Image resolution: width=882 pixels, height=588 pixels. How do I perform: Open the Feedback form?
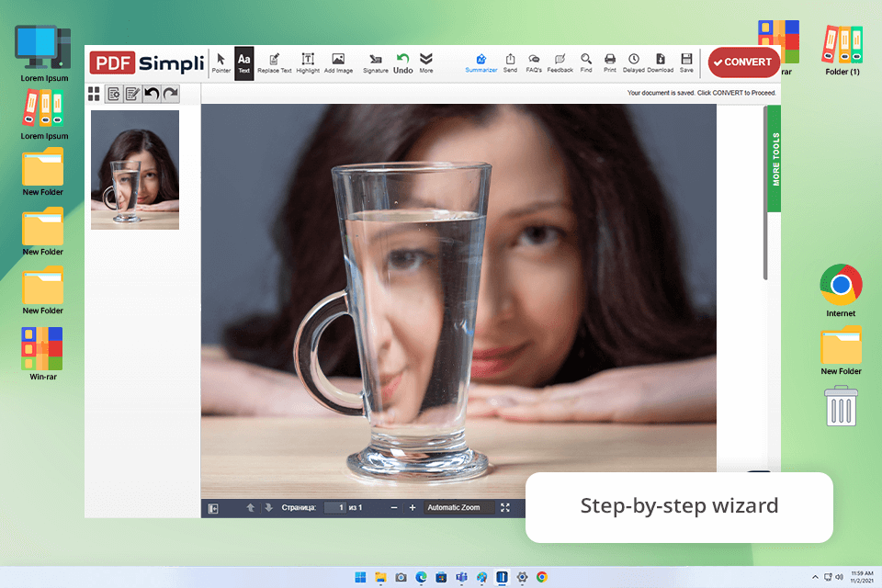pyautogui.click(x=560, y=63)
